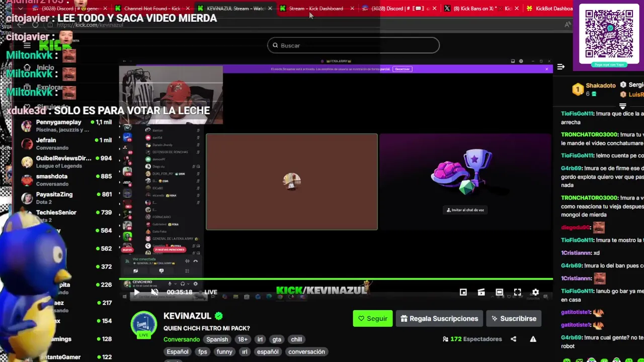Collapse the chat panel arrow icon

tap(561, 67)
